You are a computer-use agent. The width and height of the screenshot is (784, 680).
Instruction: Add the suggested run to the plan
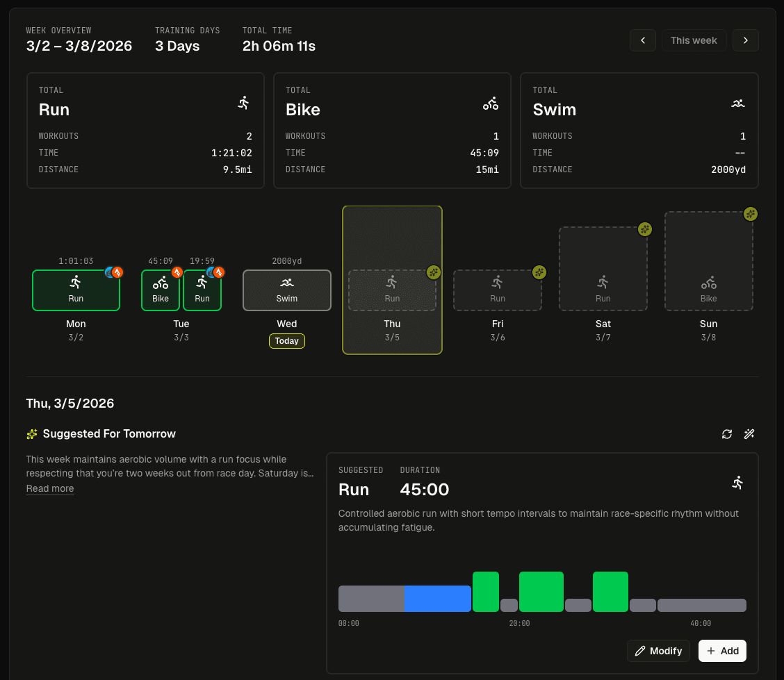(x=722, y=651)
